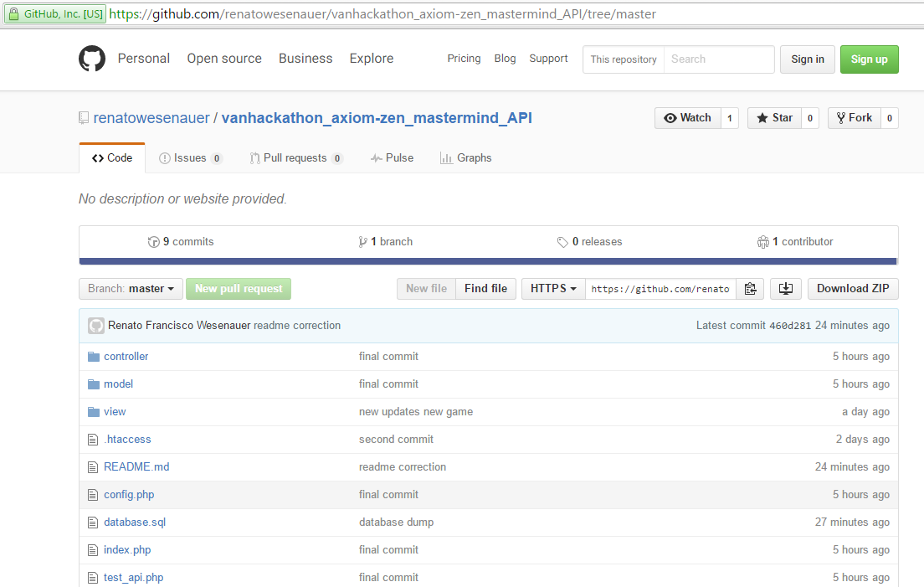
Task: Click the config.php file icon
Action: 93,495
